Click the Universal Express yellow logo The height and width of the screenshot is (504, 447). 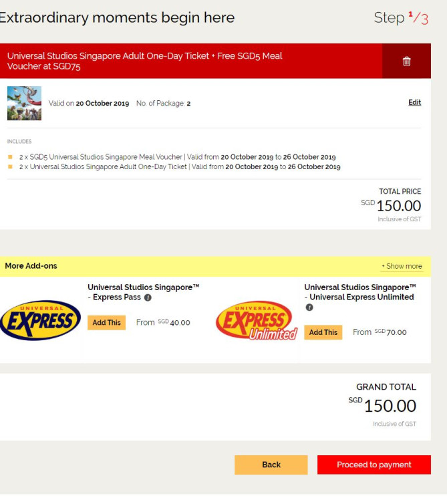tap(41, 320)
